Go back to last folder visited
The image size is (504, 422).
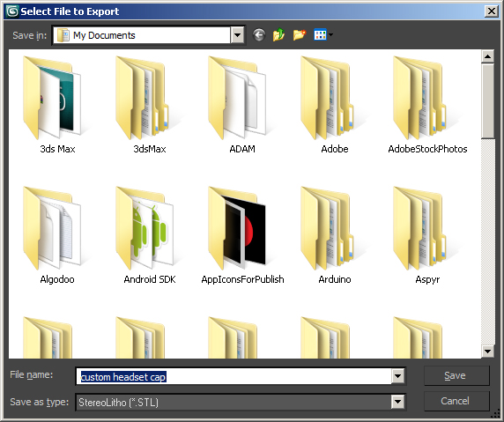(x=259, y=34)
